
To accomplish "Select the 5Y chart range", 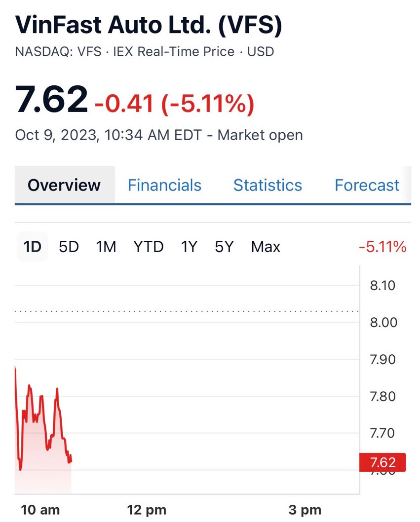I will (224, 246).
